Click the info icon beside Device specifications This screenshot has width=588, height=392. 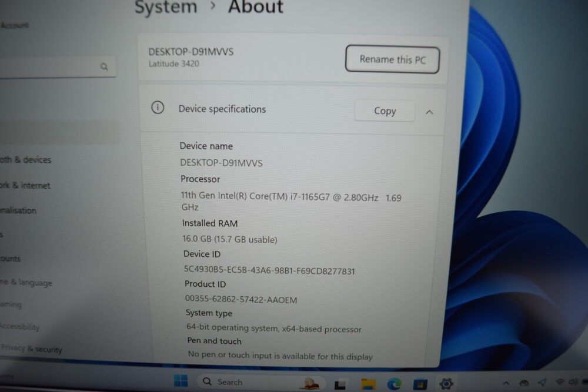tap(158, 108)
